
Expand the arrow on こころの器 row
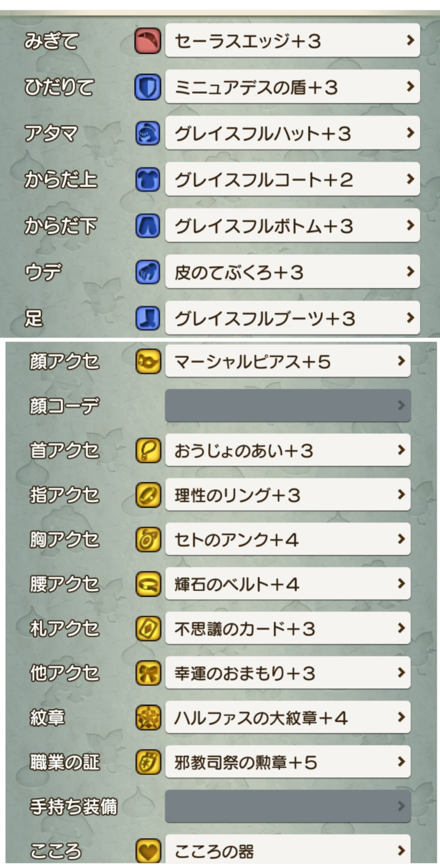[x=401, y=851]
